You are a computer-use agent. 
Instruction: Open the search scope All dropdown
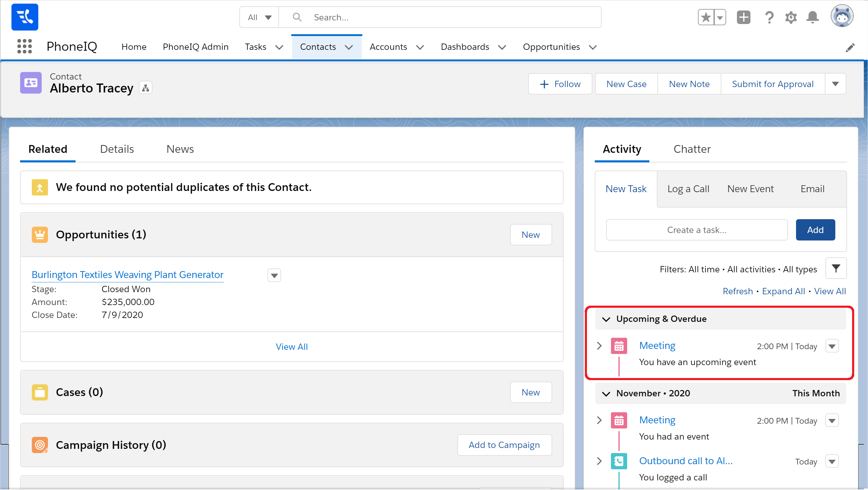point(259,17)
